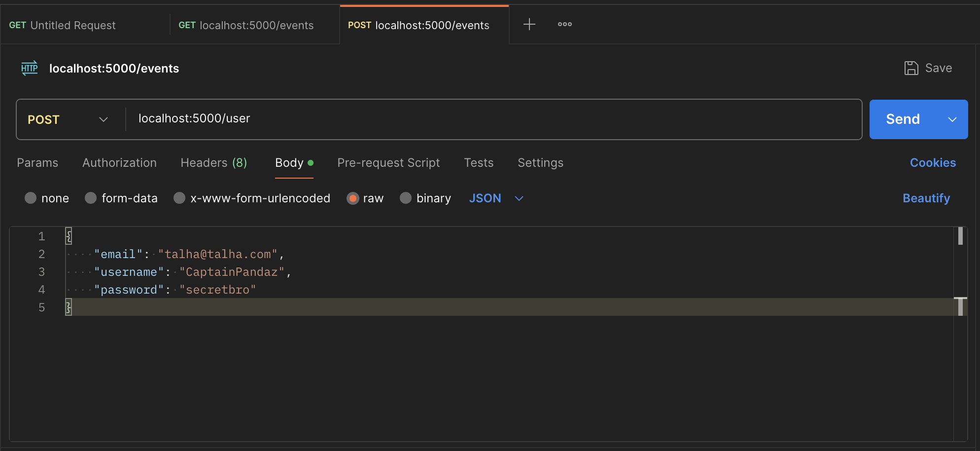
Task: Expand the Send button arrow options
Action: [x=952, y=119]
